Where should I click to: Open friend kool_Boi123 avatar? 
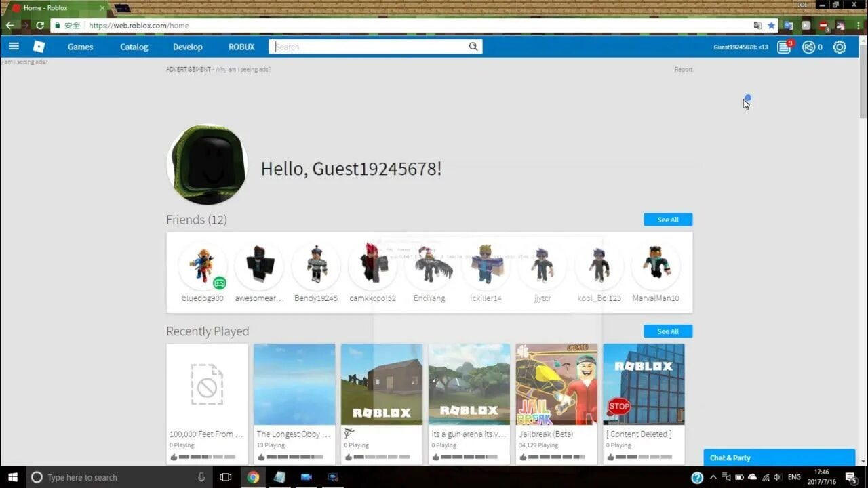599,266
